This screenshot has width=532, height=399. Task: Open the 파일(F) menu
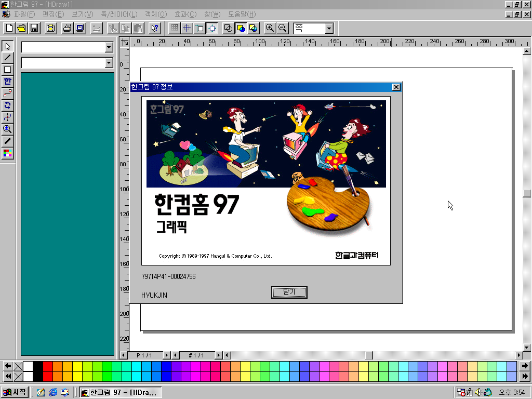coord(24,14)
